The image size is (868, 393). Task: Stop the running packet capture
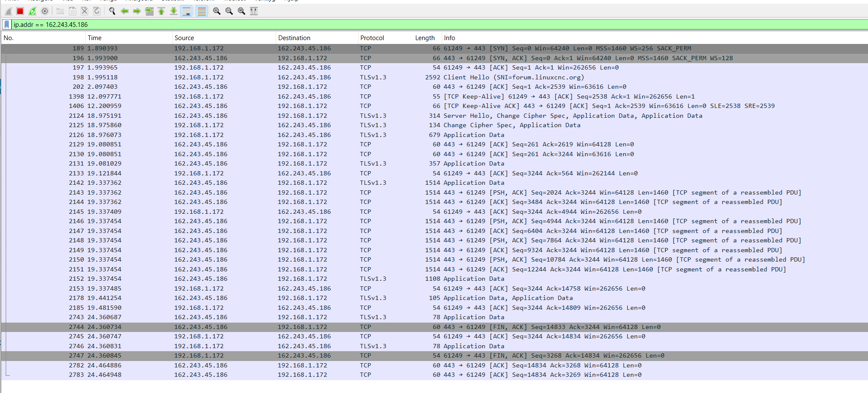20,11
